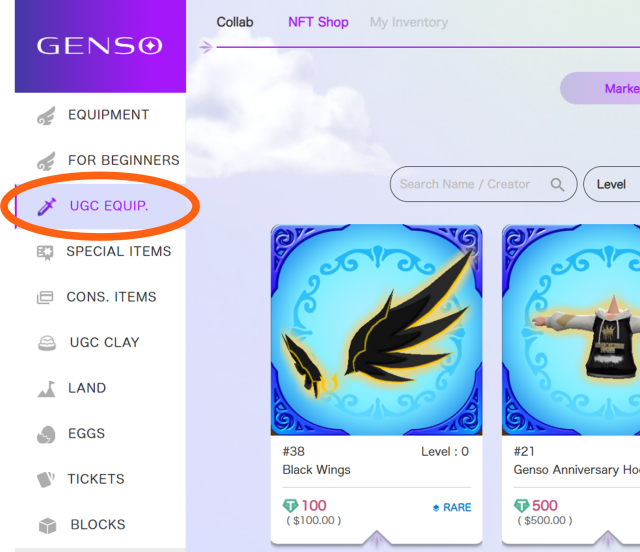
Task: Click the CONS. ITEMS card icon
Action: (45, 297)
